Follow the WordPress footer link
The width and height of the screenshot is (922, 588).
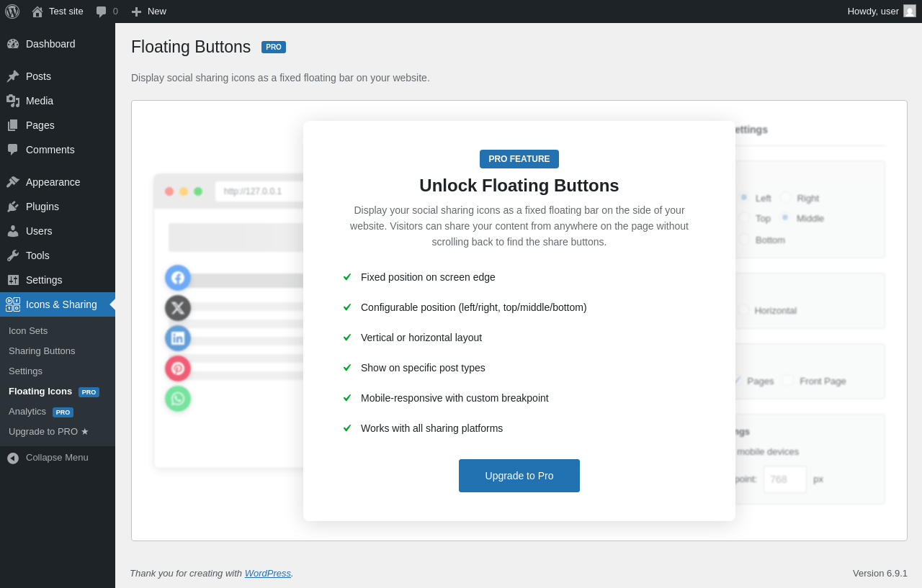[267, 574]
